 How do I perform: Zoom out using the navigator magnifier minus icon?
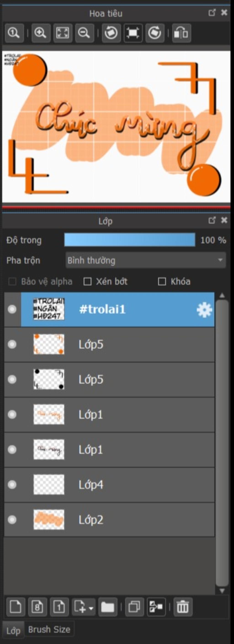[x=84, y=33]
